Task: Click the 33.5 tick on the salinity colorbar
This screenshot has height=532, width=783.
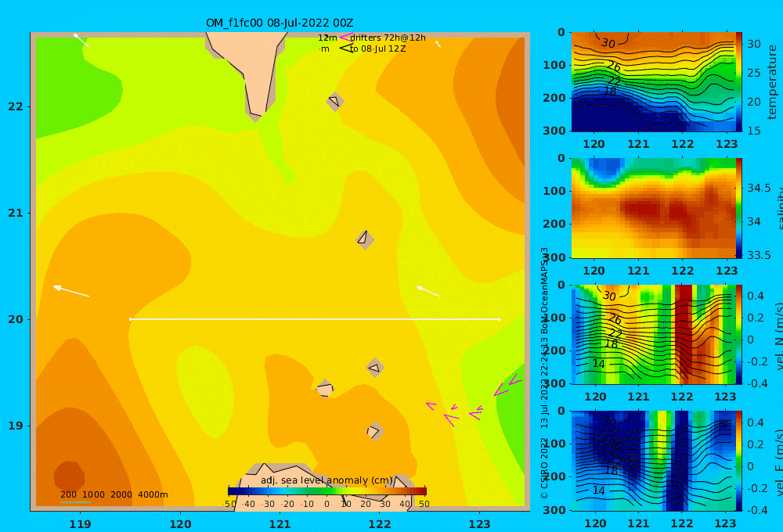Action: pyautogui.click(x=759, y=255)
